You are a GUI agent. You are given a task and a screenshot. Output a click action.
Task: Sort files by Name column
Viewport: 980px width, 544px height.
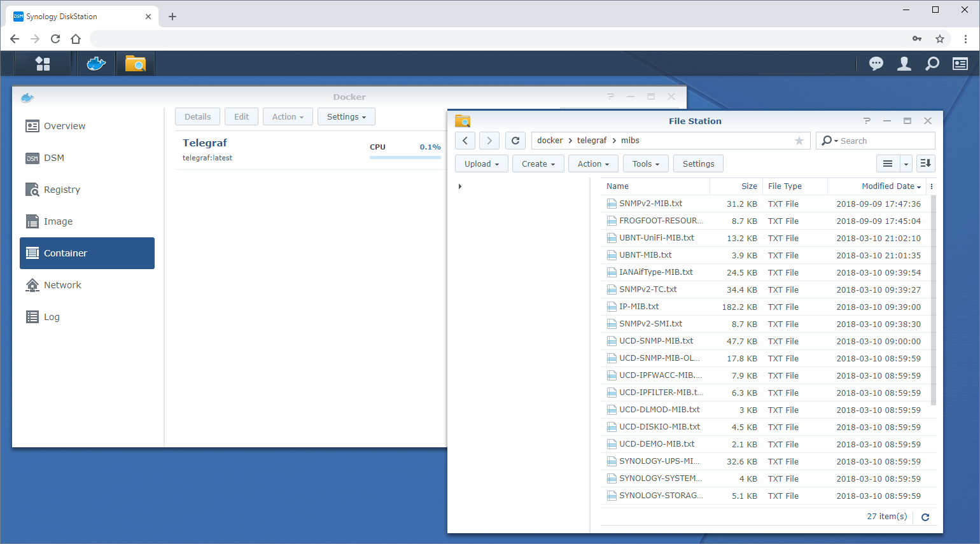coord(655,186)
